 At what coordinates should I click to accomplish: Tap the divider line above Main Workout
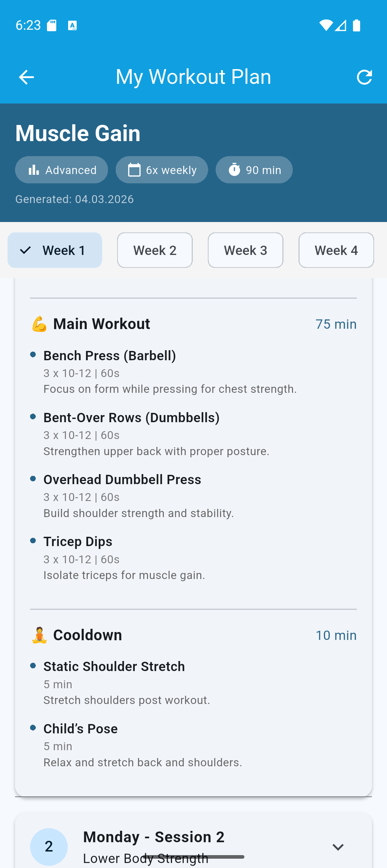[x=193, y=298]
